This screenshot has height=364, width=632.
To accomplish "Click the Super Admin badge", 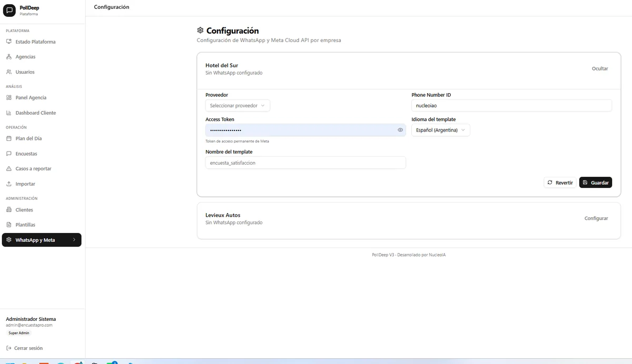I will [x=19, y=333].
